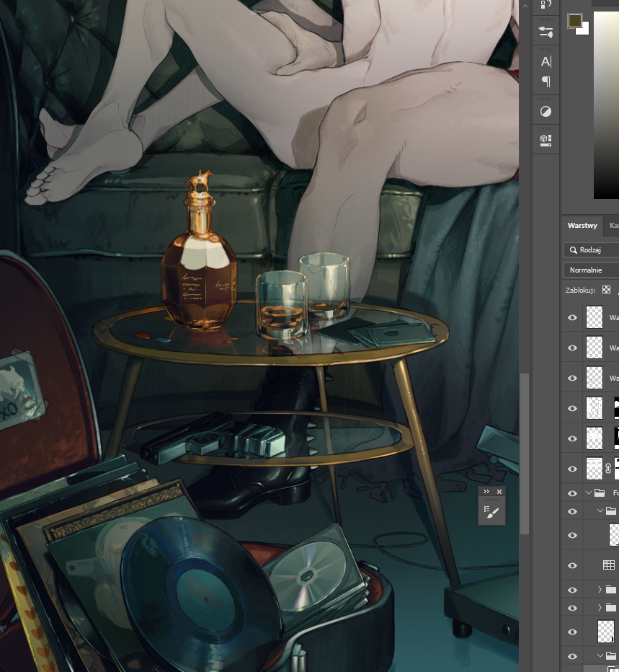
Task: Open the Rodzaj layer filter dropdown
Action: [591, 250]
